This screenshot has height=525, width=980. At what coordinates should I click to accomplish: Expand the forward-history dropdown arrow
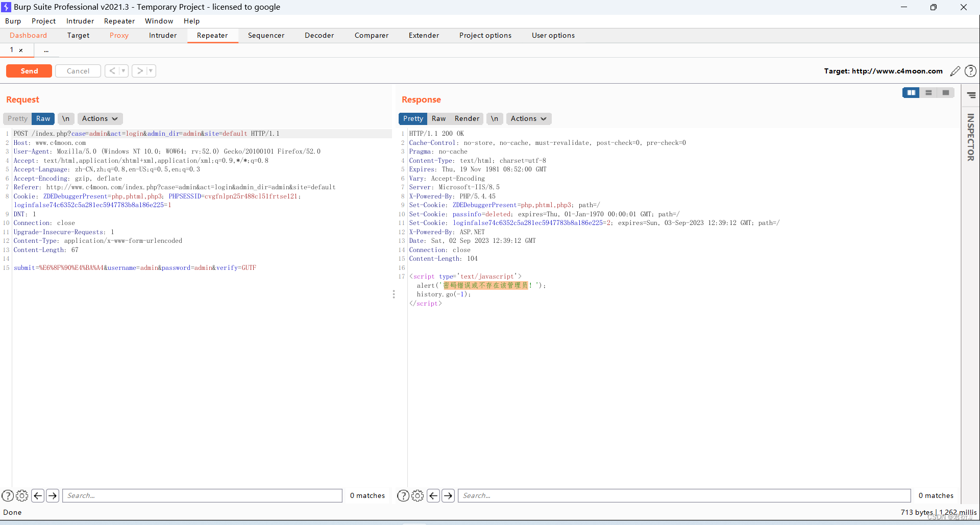[151, 71]
